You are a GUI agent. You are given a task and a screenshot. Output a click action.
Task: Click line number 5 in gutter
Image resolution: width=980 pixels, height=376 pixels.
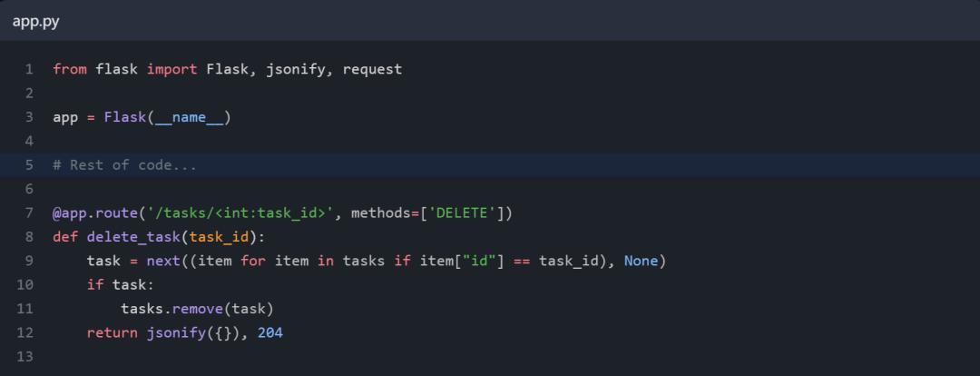29,165
